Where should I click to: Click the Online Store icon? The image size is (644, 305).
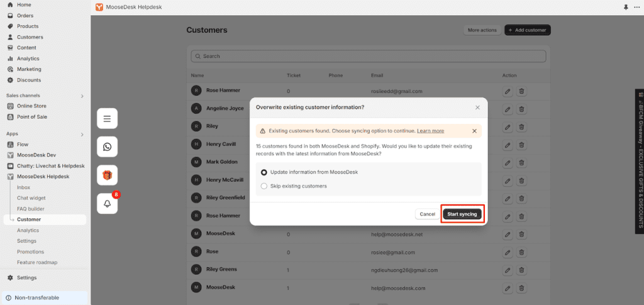10,106
